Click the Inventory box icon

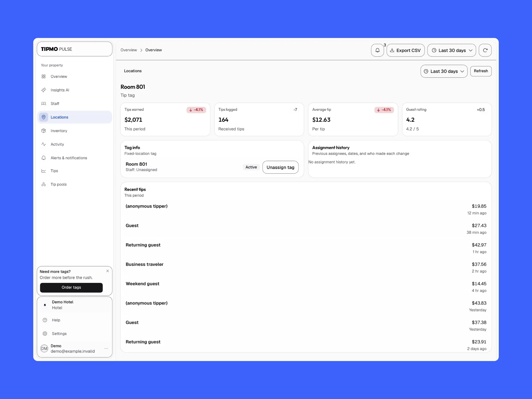44,131
